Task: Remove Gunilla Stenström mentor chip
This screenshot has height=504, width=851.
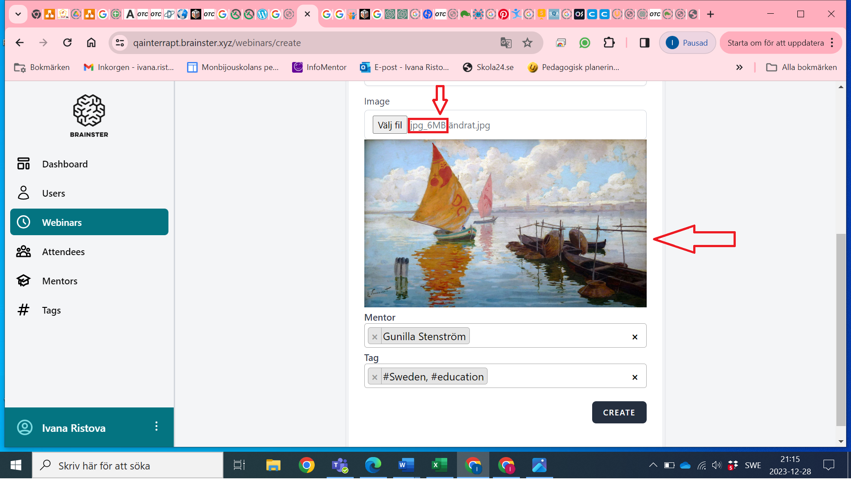Action: (375, 337)
